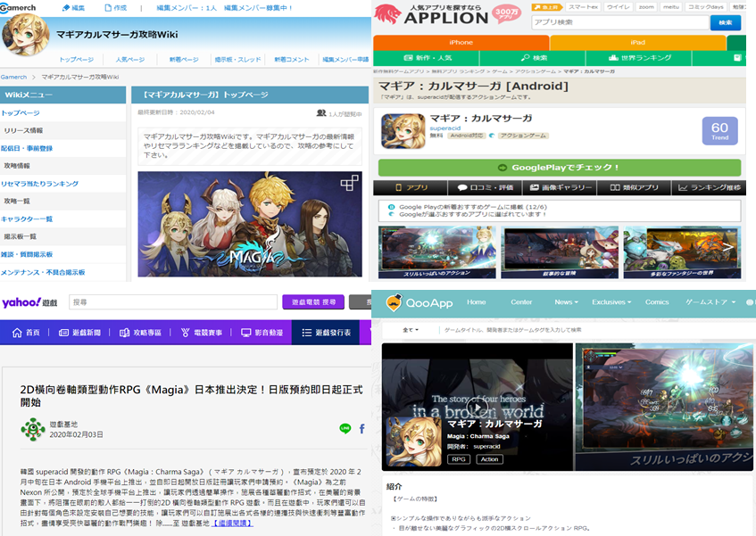Select the iPhone tab on Applion
The image size is (756, 536).
(461, 43)
